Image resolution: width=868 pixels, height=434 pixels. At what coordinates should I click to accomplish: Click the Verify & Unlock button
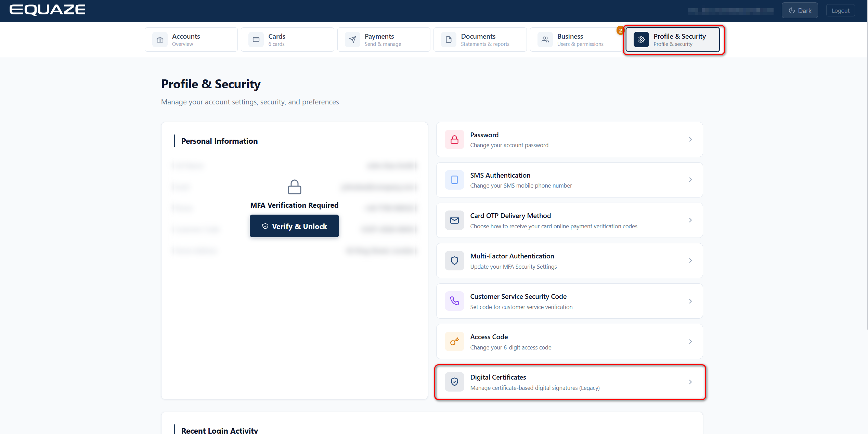[294, 226]
